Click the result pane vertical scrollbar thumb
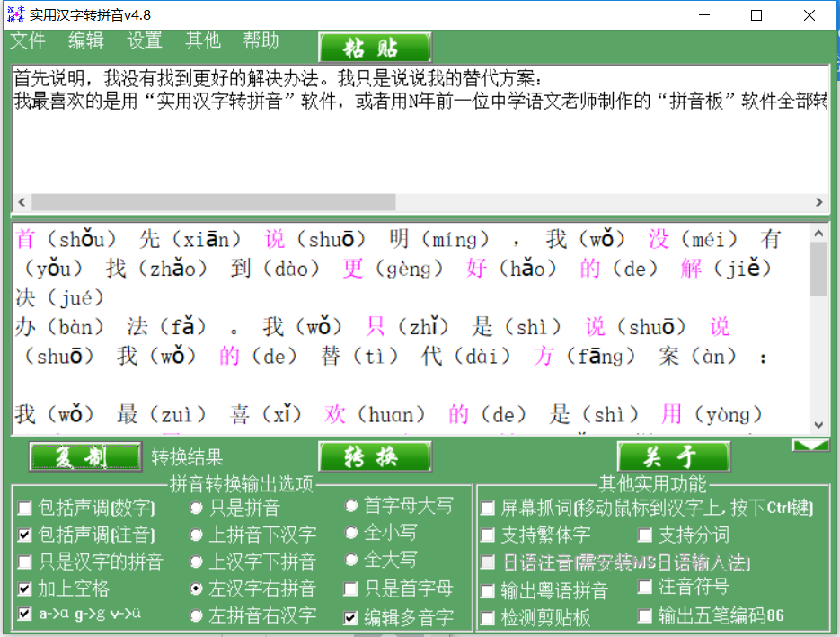This screenshot has height=637, width=840. click(818, 269)
